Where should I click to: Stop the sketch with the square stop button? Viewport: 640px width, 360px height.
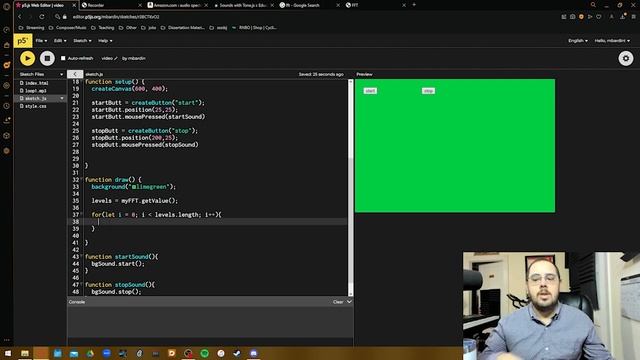[x=47, y=58]
